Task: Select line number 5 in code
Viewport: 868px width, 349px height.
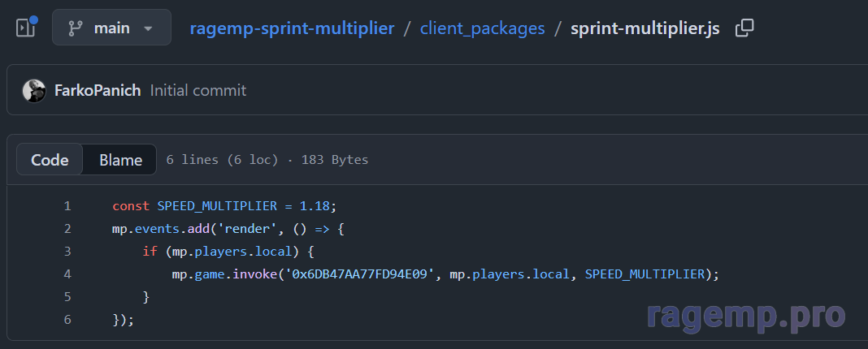Action: 67,297
